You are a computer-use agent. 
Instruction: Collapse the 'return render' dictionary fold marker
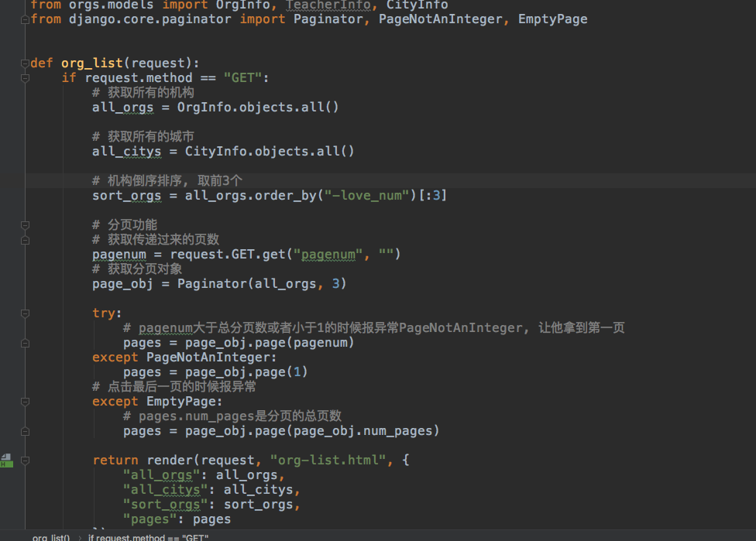25,461
